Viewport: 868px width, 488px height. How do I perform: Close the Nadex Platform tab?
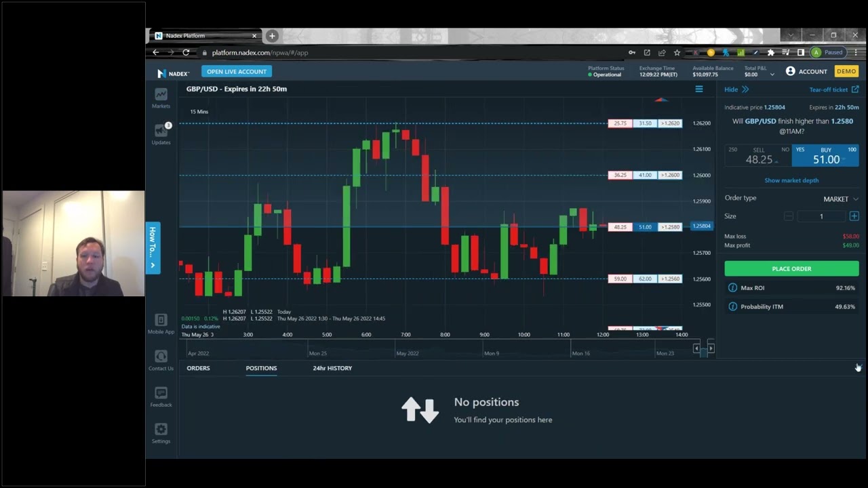(254, 36)
